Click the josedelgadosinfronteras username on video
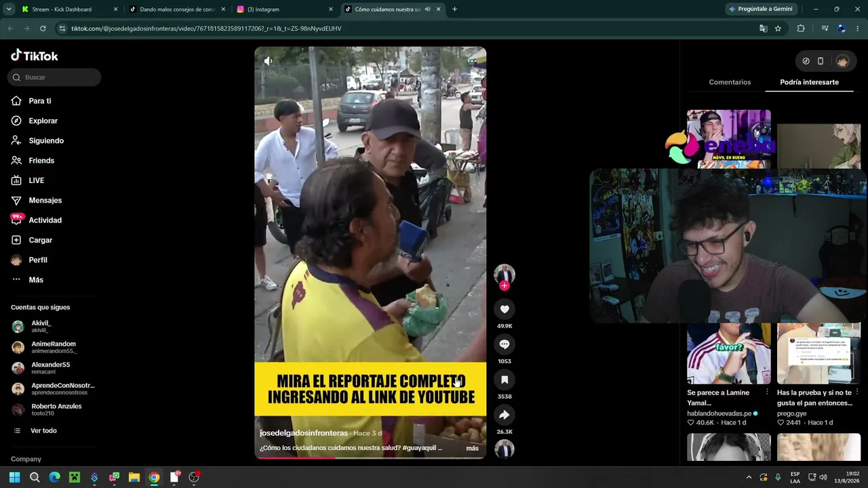 (x=303, y=433)
